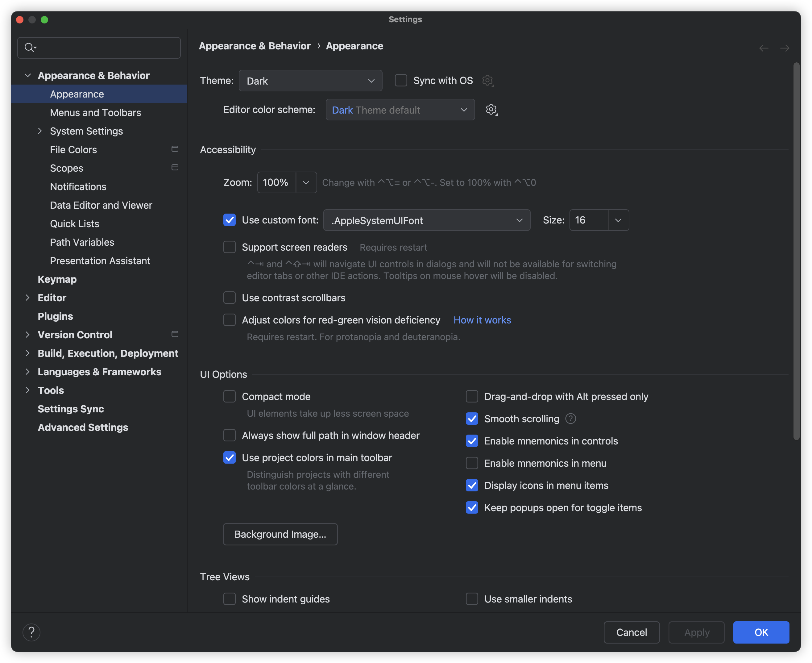812x663 pixels.
Task: Click the back navigation arrow
Action: click(x=764, y=48)
